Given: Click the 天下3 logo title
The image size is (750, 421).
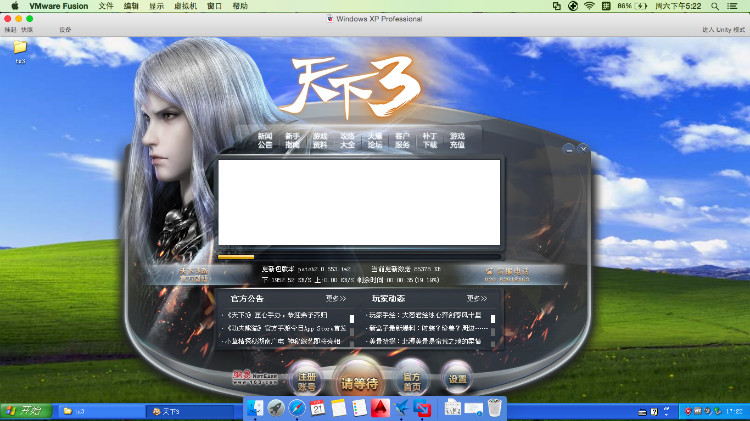Looking at the screenshot, I should coord(354,86).
